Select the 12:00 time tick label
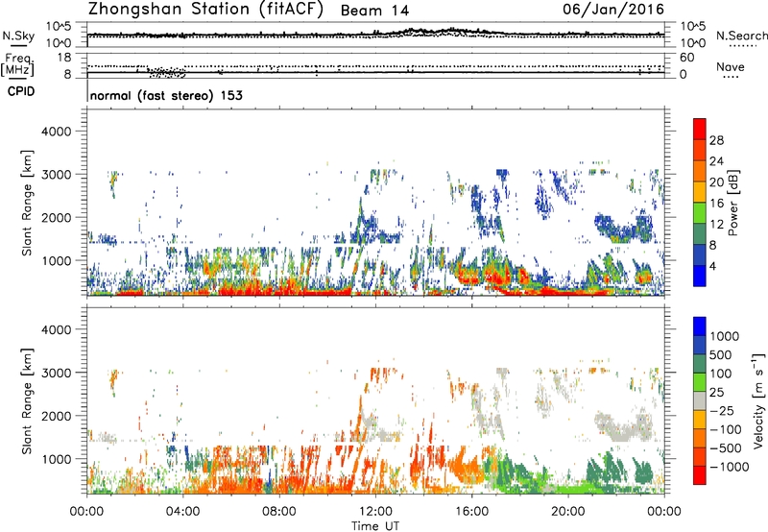The image size is (768, 532). tap(375, 512)
